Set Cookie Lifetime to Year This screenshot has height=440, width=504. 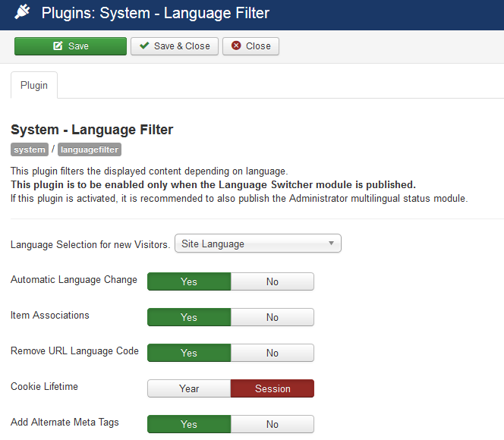pyautogui.click(x=189, y=388)
